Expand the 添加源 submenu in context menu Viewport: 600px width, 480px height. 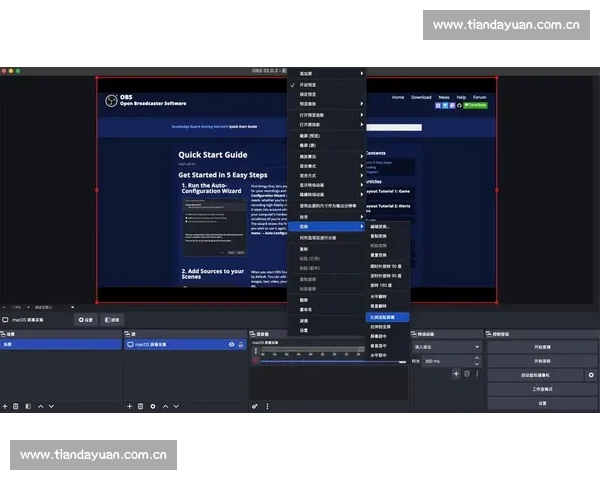[x=327, y=73]
